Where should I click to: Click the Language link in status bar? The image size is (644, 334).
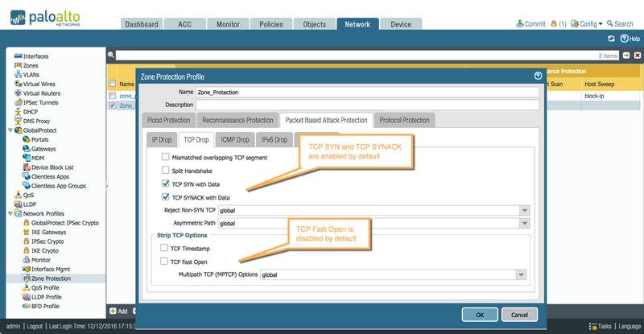click(630, 326)
